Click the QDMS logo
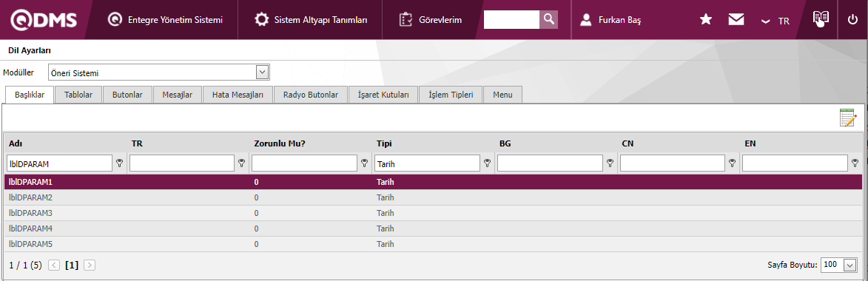 click(44, 20)
